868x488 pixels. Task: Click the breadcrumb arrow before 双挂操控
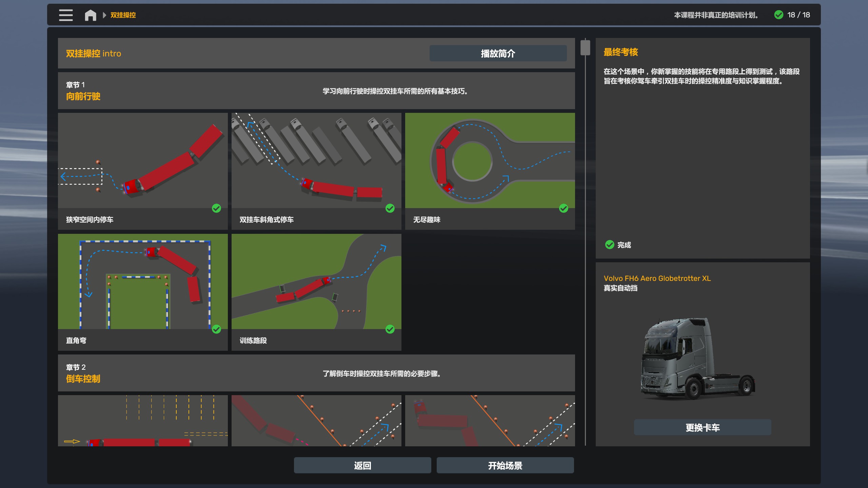coord(104,15)
